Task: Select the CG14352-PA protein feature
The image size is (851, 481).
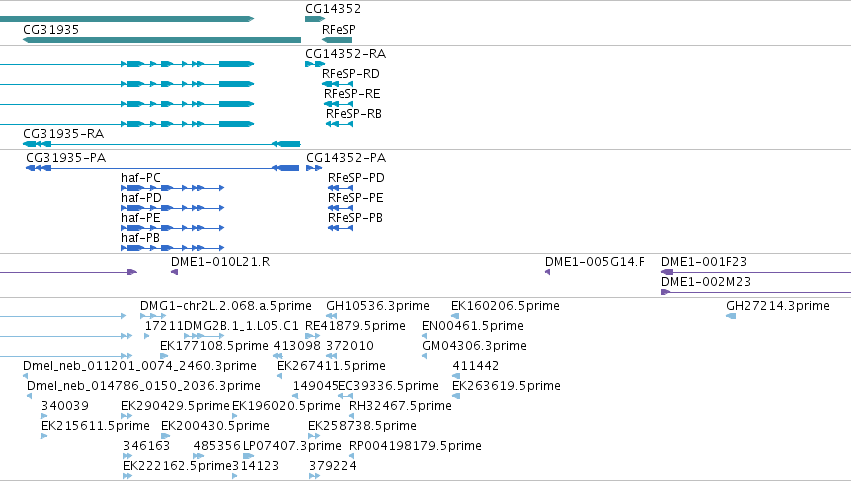Action: click(314, 168)
